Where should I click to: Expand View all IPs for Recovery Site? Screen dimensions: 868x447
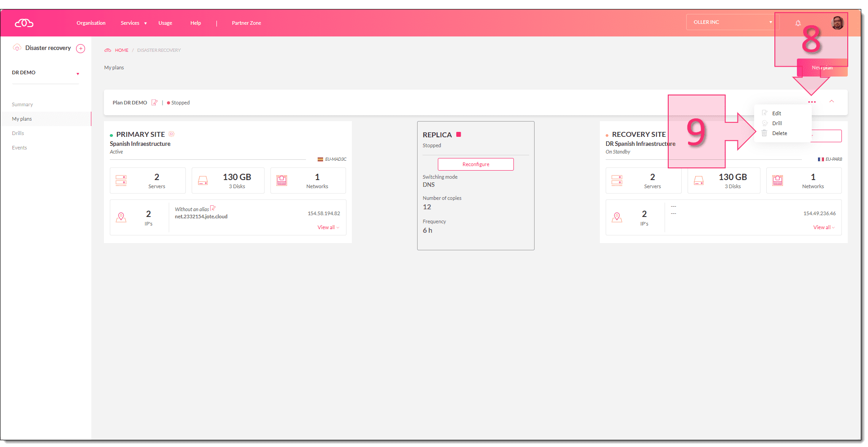824,227
